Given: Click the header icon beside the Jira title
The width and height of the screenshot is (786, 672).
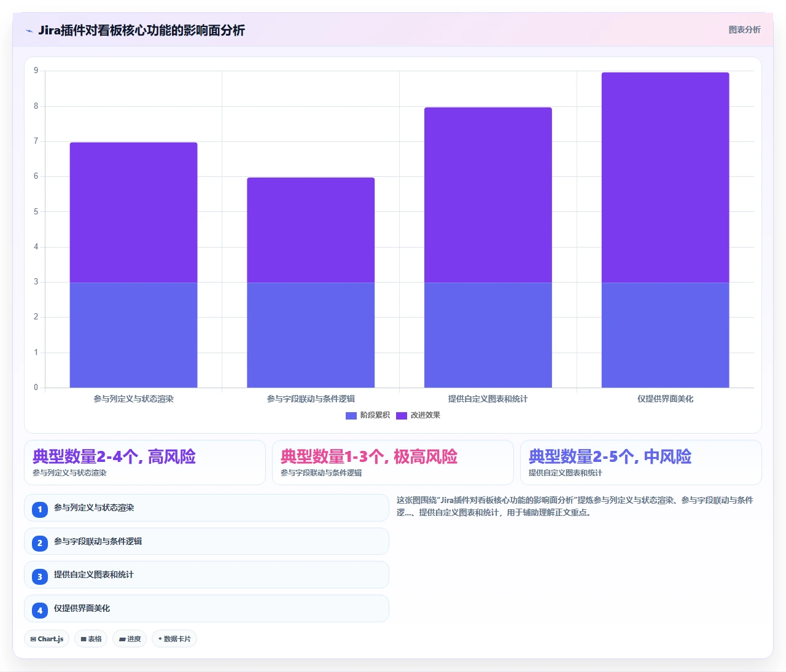Looking at the screenshot, I should [x=29, y=31].
